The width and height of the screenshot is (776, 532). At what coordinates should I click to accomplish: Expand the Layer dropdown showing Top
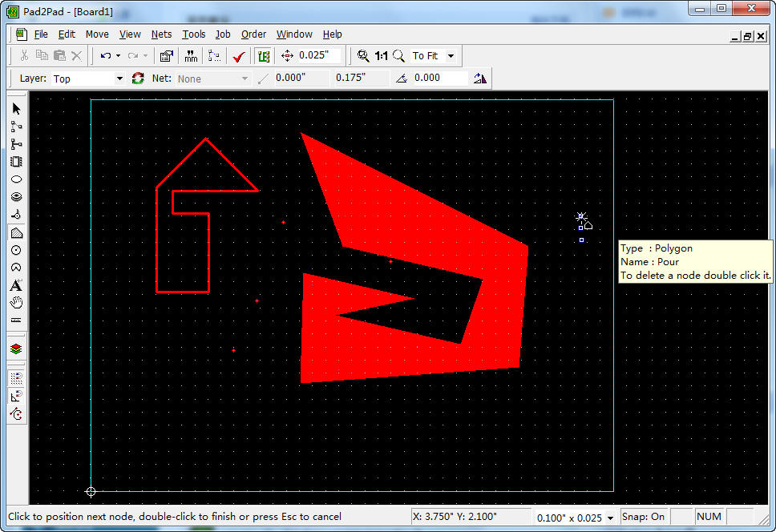(x=119, y=79)
